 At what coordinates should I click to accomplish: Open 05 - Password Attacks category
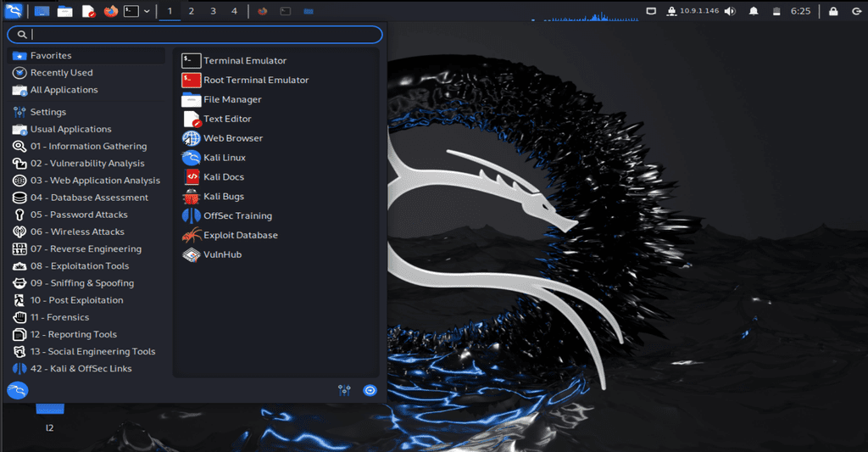[x=87, y=215]
